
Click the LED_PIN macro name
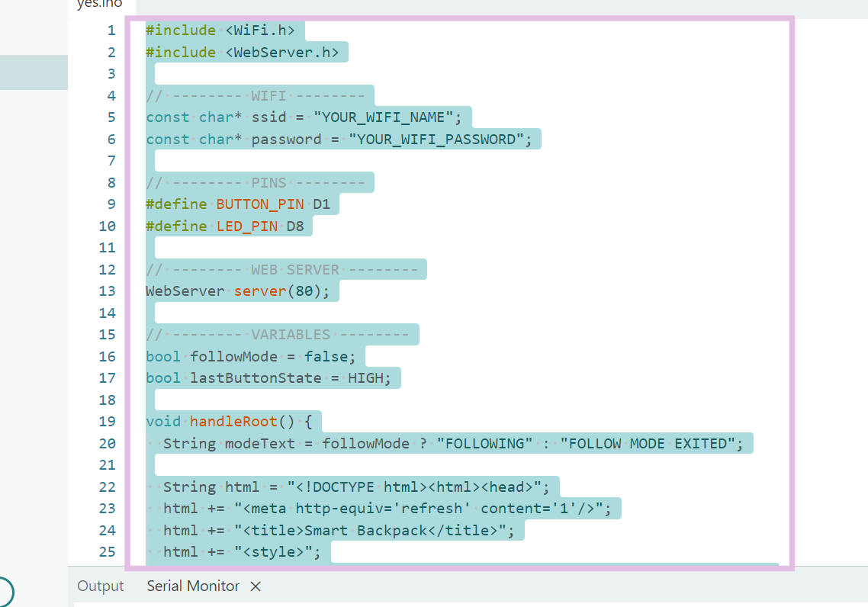pos(247,226)
